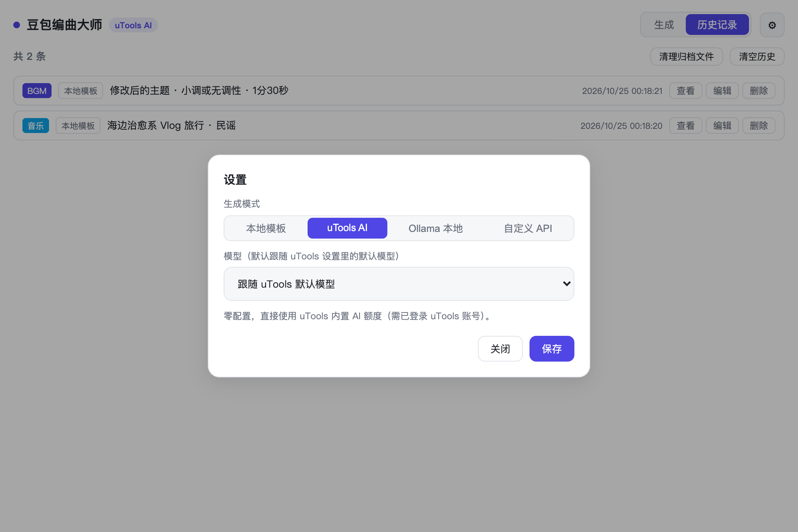
Task: Delete the 修改后的主题 BGM record
Action: tap(759, 91)
